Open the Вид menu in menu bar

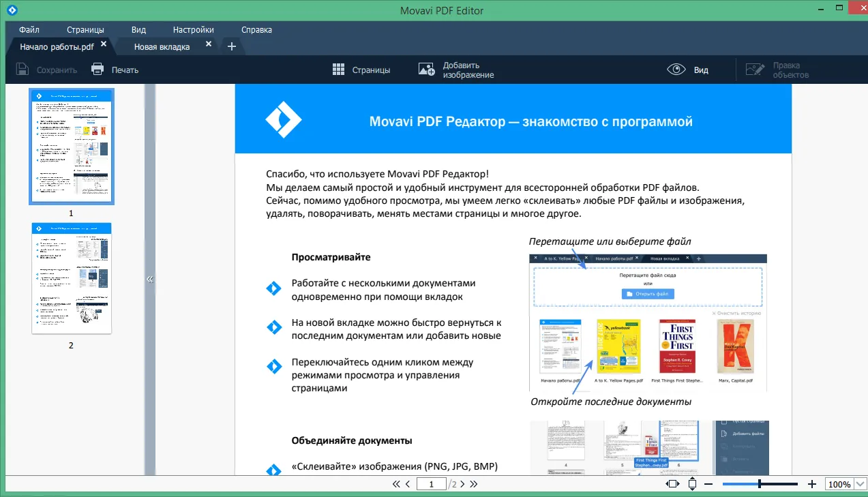click(x=138, y=30)
